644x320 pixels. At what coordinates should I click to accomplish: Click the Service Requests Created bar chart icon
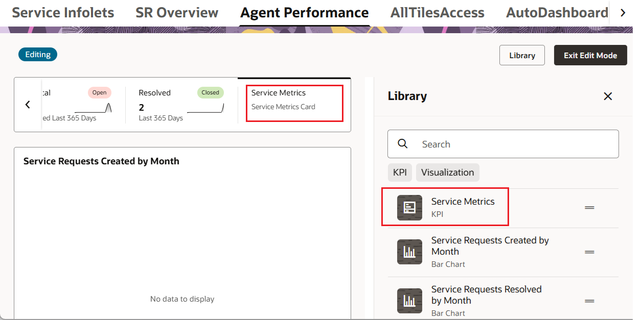pyautogui.click(x=410, y=252)
